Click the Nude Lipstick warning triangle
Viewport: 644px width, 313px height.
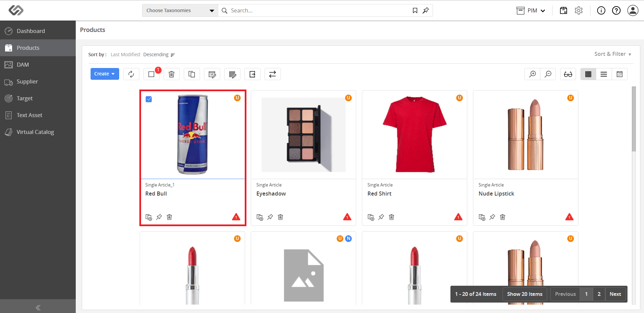[570, 217]
